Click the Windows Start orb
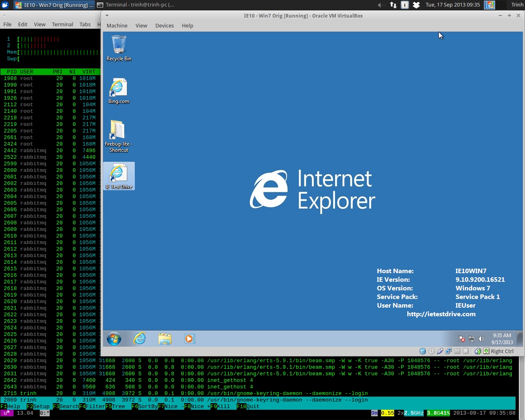The image size is (525, 420). point(114,339)
